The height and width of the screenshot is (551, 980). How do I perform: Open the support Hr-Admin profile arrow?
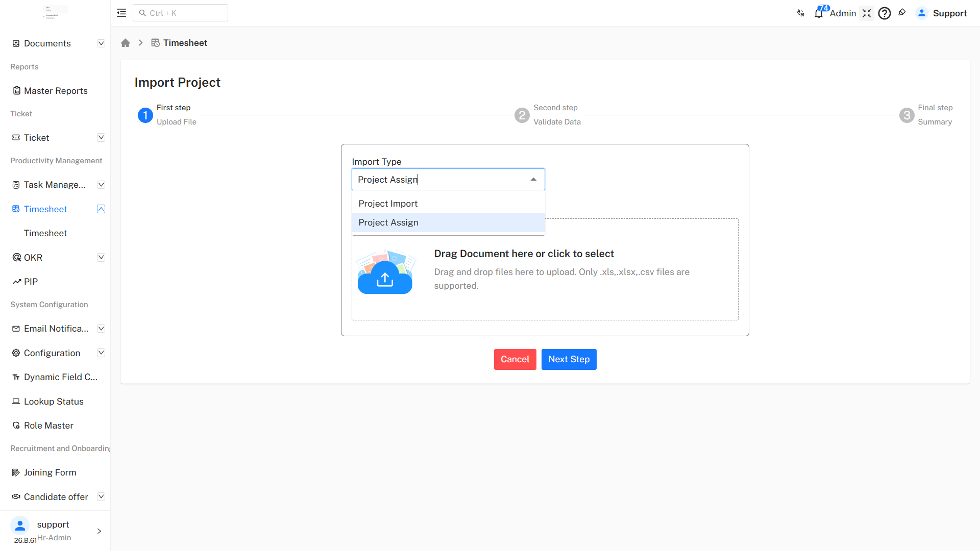[99, 531]
